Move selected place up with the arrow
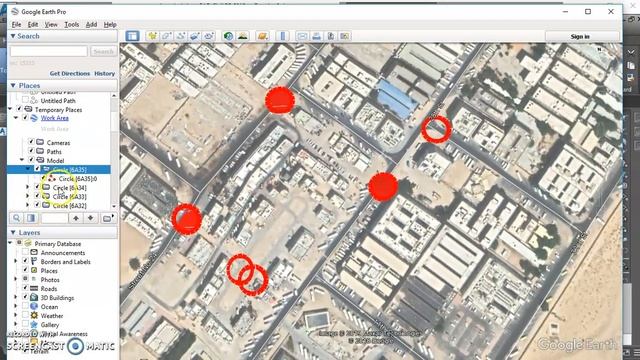This screenshot has height=360, width=640. pyautogui.click(x=76, y=218)
